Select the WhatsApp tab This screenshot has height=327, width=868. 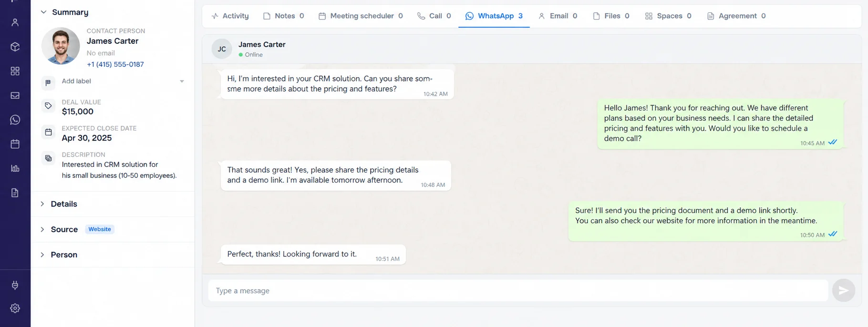click(x=494, y=16)
